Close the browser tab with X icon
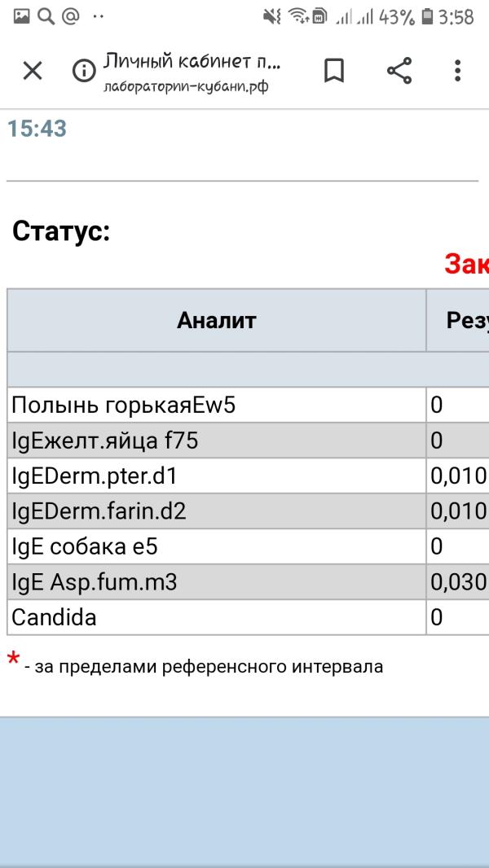 click(32, 71)
